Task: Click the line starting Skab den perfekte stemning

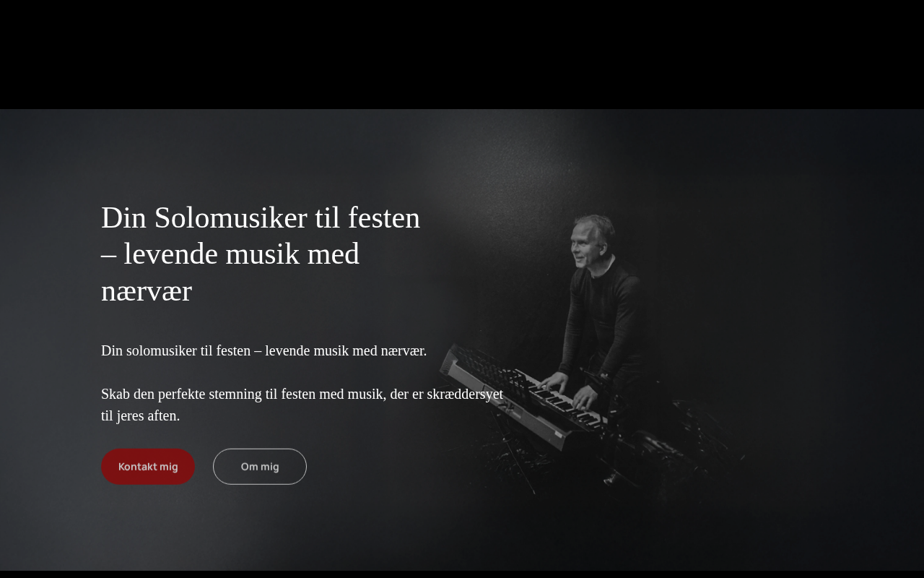Action: pos(302,394)
